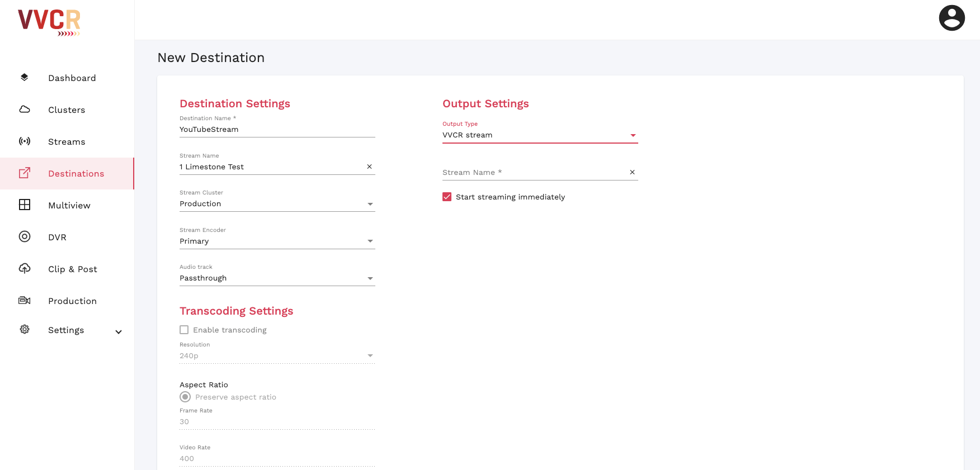
Task: Enable the transcoding checkbox
Action: [184, 330]
